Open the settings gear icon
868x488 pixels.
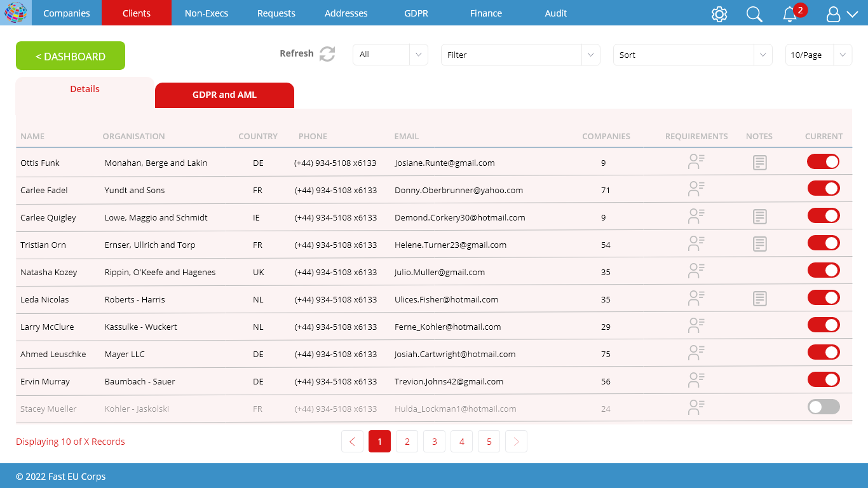pyautogui.click(x=719, y=14)
